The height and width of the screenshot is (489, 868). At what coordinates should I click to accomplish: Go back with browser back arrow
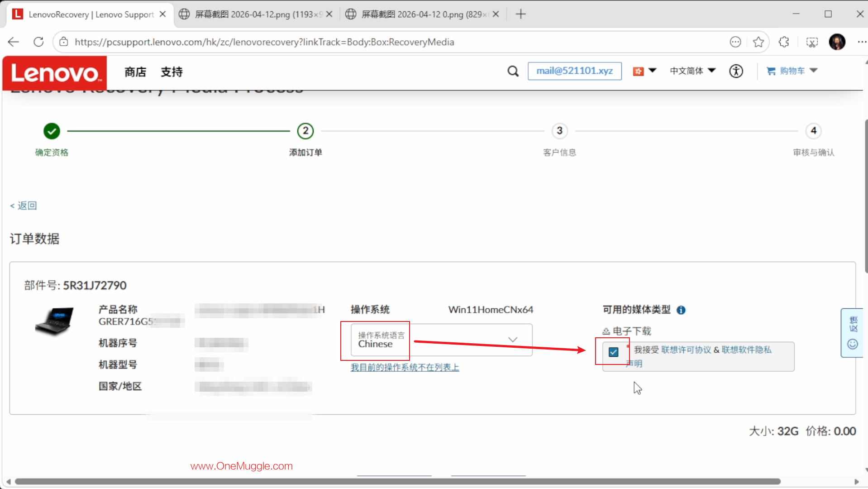tap(14, 42)
